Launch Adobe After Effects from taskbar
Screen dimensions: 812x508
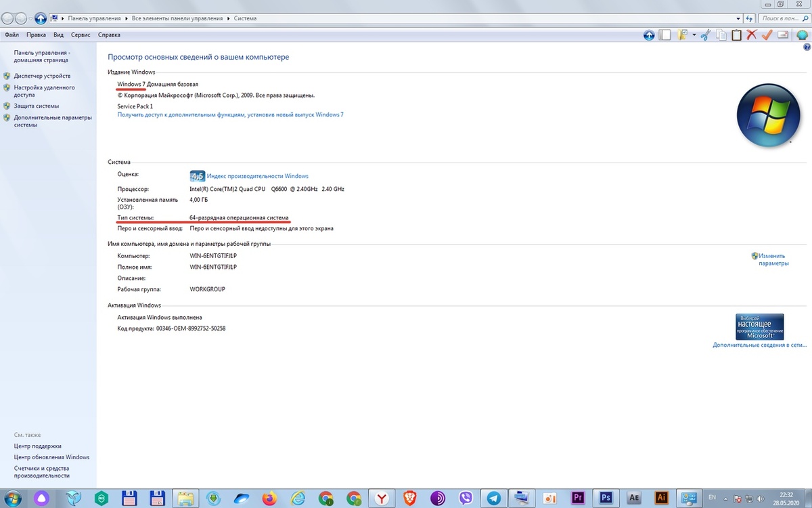click(635, 499)
